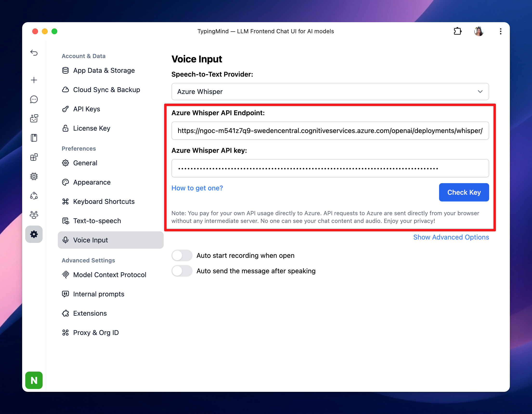Enable Auto send the message after speaking

tap(182, 271)
